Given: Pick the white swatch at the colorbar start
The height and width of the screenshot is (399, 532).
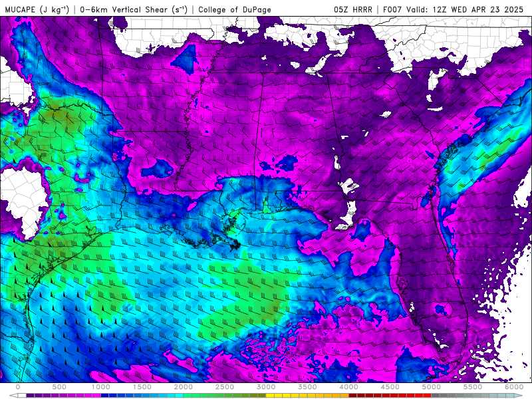Looking at the screenshot, I should 22,396.
